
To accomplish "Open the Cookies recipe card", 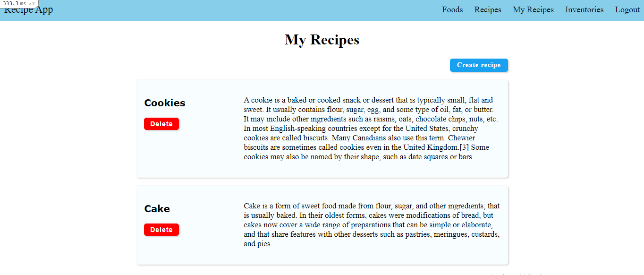I will pos(322,128).
